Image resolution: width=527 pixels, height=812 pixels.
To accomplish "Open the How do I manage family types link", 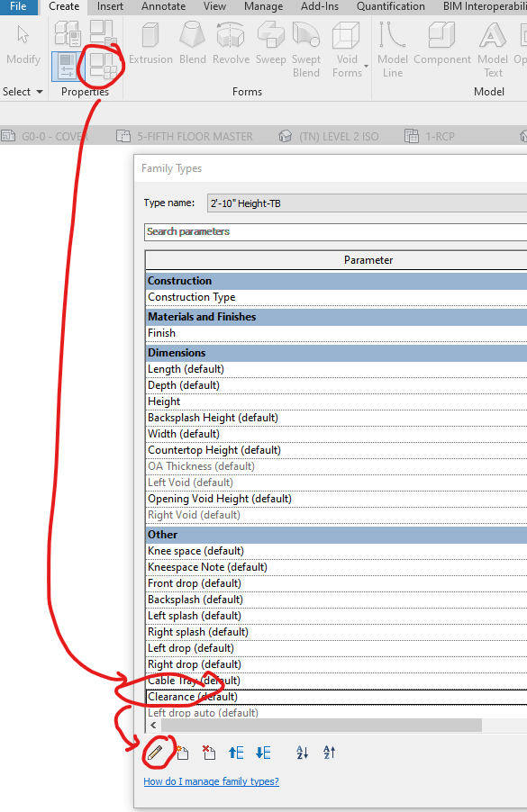I will click(211, 781).
